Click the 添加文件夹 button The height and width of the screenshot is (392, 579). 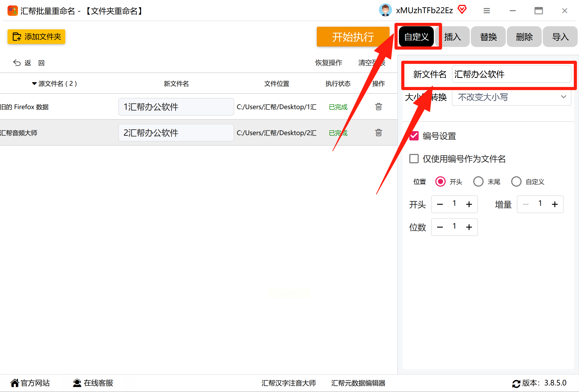[x=36, y=37]
